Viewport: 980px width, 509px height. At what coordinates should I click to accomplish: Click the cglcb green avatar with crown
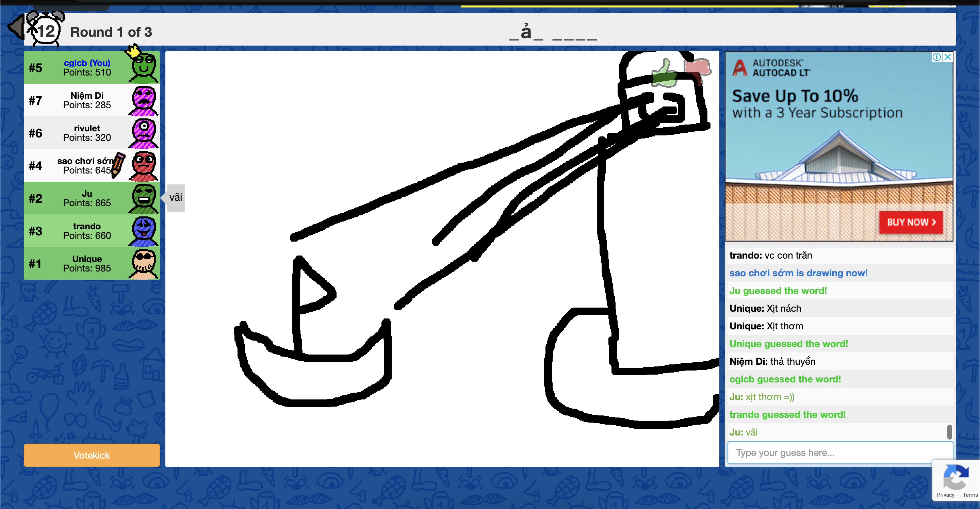pyautogui.click(x=143, y=67)
